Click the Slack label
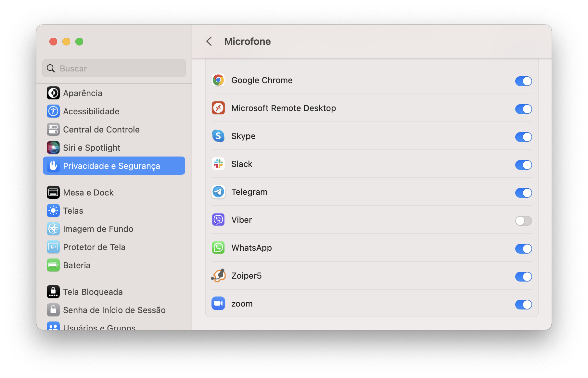The image size is (588, 378). (242, 164)
